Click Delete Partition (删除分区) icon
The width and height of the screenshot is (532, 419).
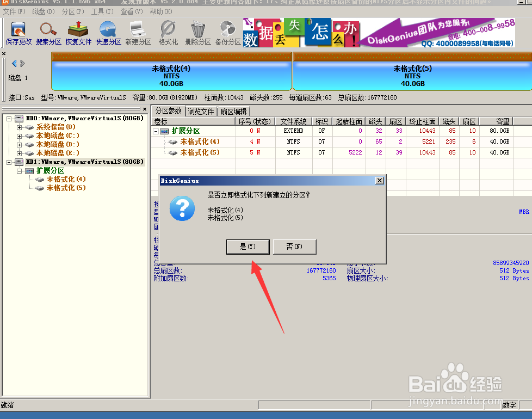click(198, 33)
